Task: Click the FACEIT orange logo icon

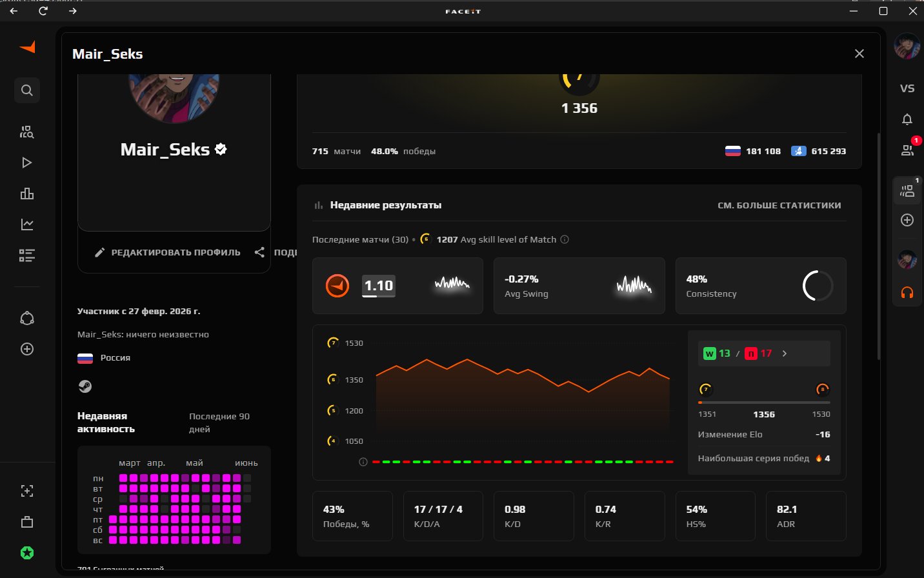Action: click(27, 46)
